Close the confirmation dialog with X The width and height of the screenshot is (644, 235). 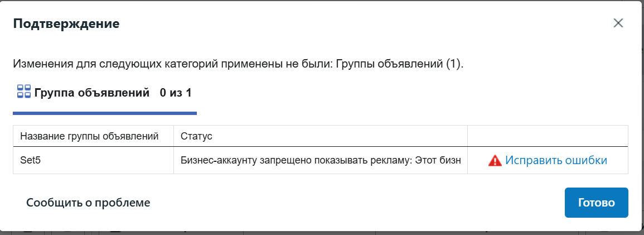[x=618, y=23]
